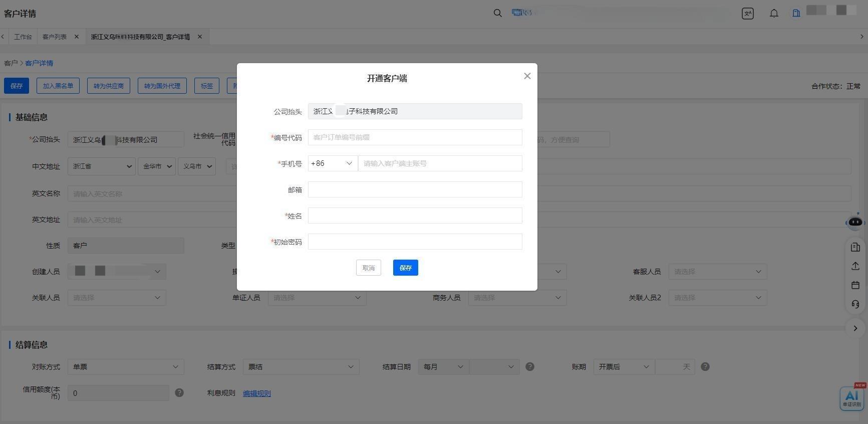Open 浙江省 province dropdown

[x=102, y=166]
